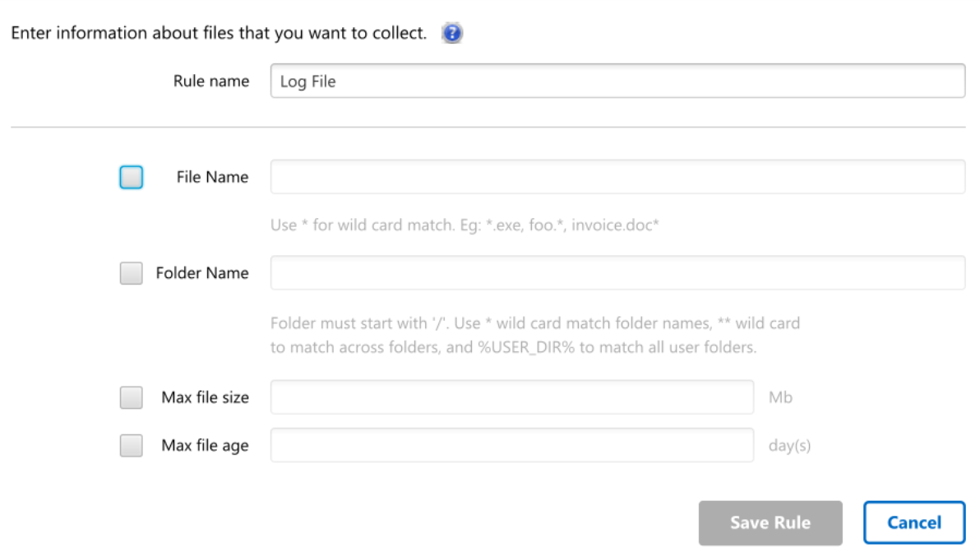Image resolution: width=980 pixels, height=552 pixels.
Task: Enable the Max file size checkbox
Action: [x=131, y=397]
